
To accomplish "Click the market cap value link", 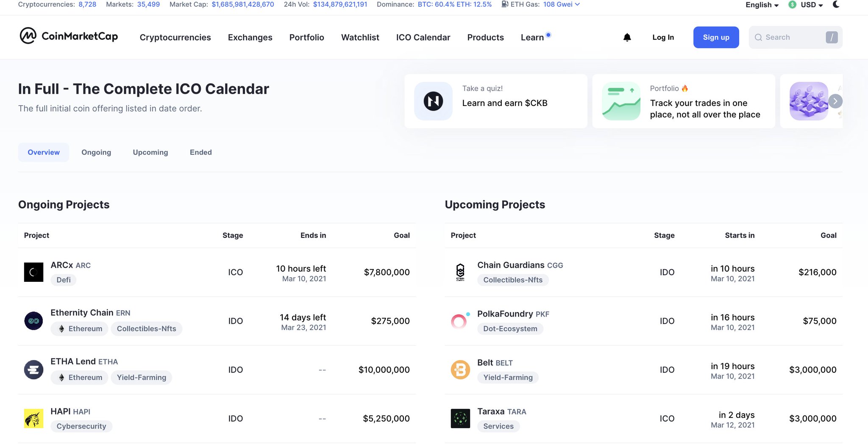I will coord(243,4).
